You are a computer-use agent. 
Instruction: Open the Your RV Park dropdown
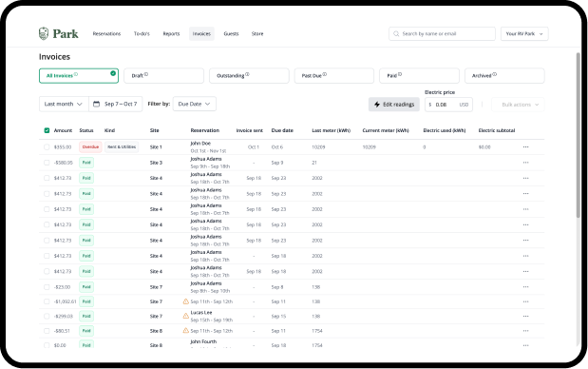click(x=524, y=34)
